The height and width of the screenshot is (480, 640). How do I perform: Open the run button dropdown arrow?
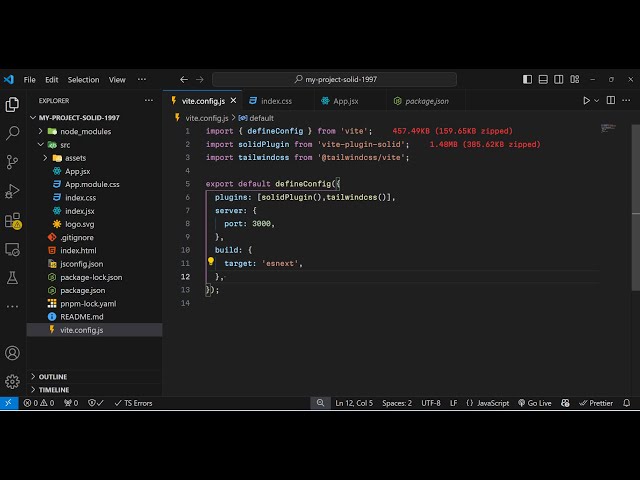coord(598,100)
